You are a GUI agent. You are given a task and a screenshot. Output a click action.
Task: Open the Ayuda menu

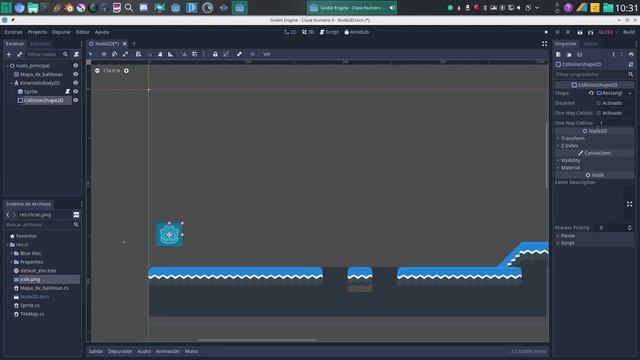tap(102, 32)
